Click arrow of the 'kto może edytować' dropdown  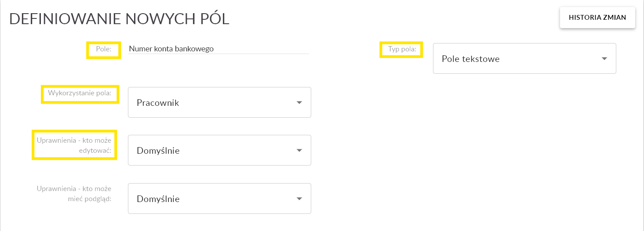(x=299, y=150)
